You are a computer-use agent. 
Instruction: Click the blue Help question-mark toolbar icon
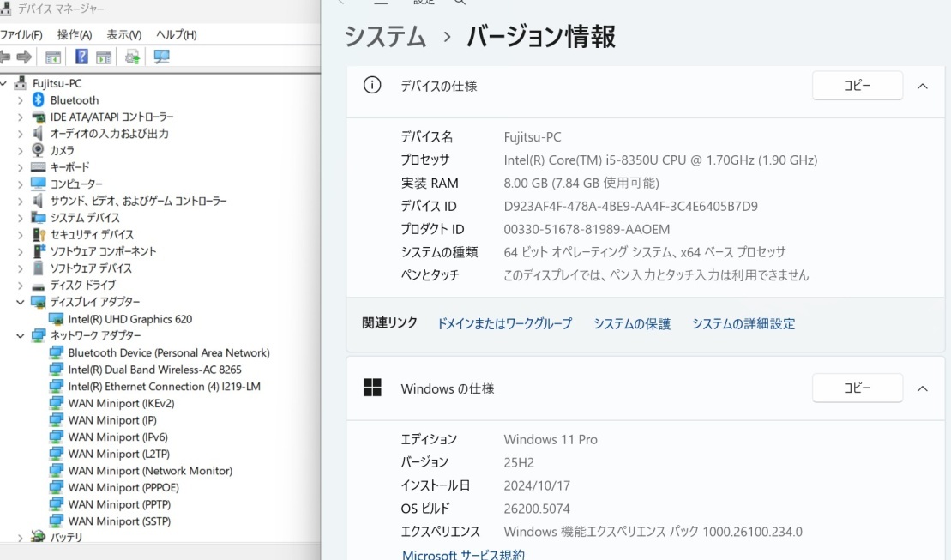pos(81,57)
